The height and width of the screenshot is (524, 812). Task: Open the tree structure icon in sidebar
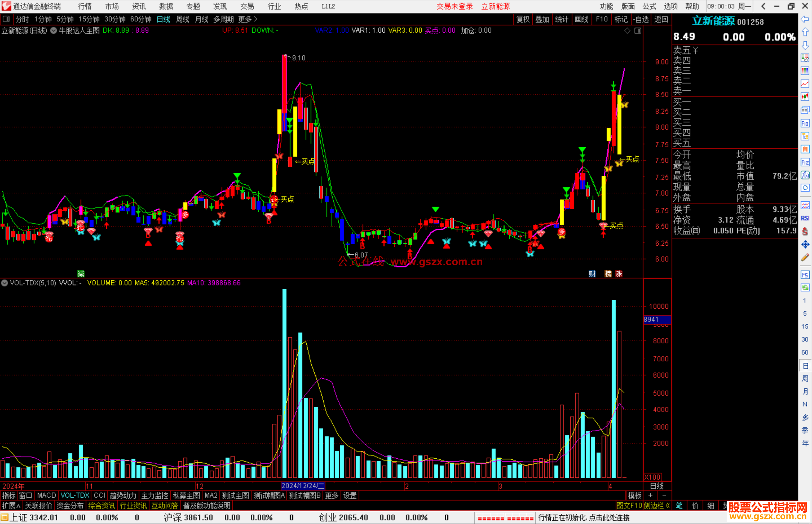[805, 136]
